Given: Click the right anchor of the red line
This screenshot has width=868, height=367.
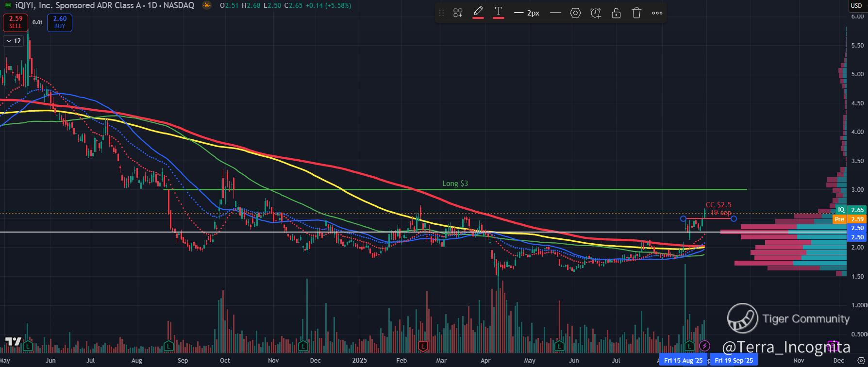Looking at the screenshot, I should (734, 218).
